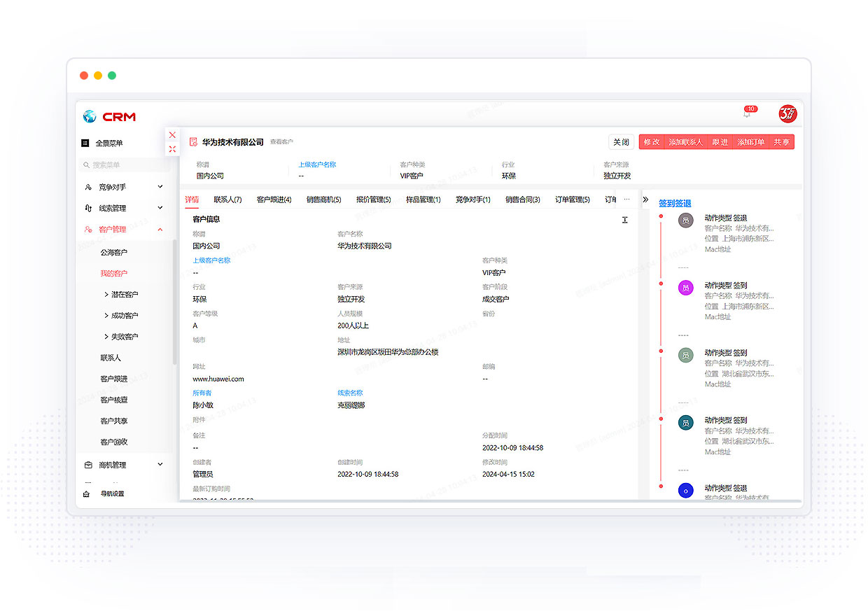Image resolution: width=868 pixels, height=616 pixels.
Task: Open the 竞争对手(1) tab
Action: pos(473,199)
